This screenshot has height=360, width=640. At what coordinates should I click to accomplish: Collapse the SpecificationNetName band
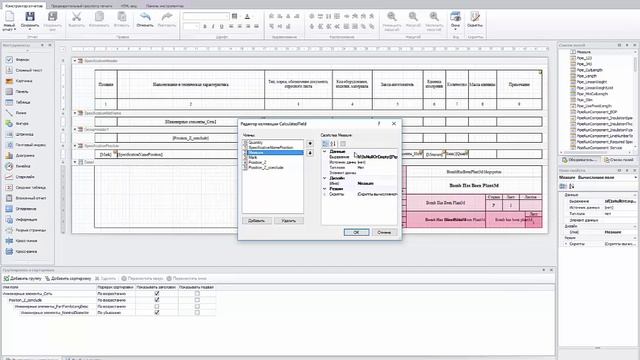click(75, 113)
